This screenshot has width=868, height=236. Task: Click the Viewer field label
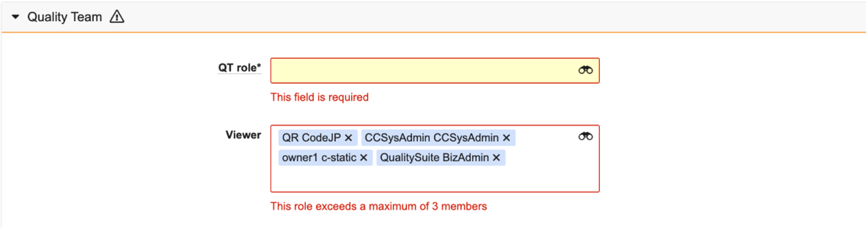pos(243,135)
